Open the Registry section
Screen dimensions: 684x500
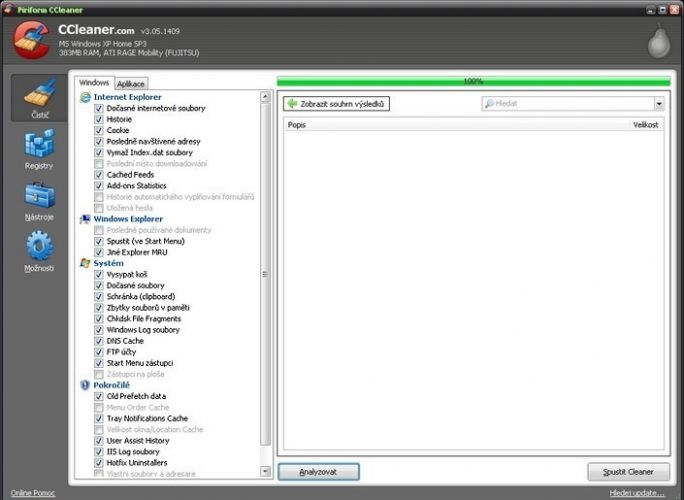point(39,149)
